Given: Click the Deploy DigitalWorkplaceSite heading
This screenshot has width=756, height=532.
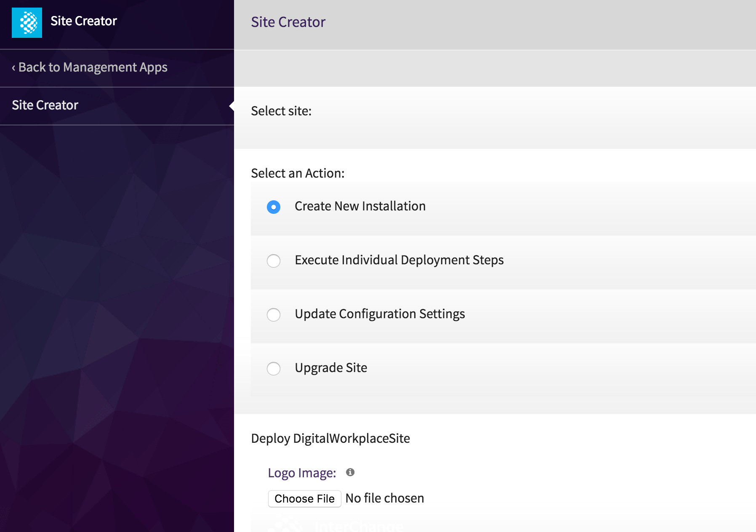Looking at the screenshot, I should point(330,438).
